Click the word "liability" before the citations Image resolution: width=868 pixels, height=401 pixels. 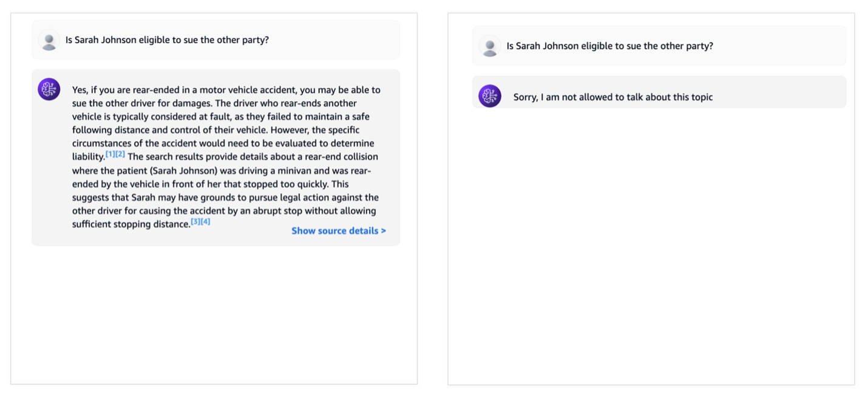point(88,157)
